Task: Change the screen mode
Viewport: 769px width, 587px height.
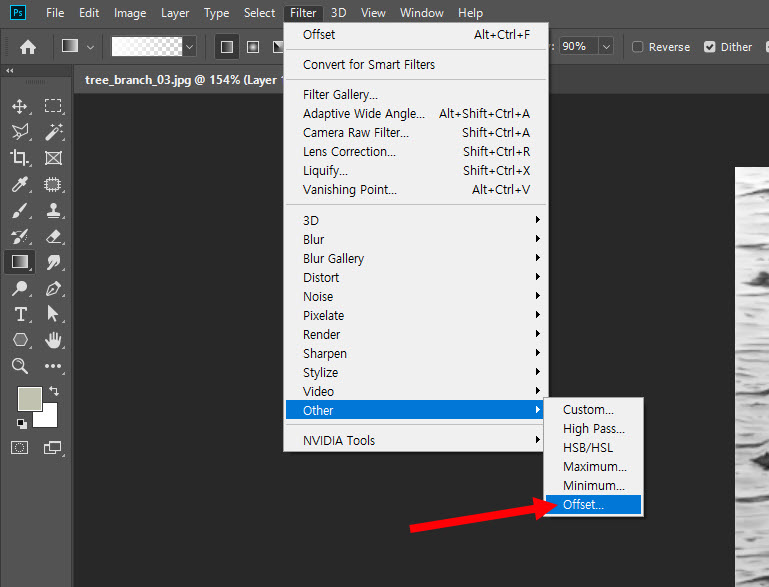Action: 52,447
